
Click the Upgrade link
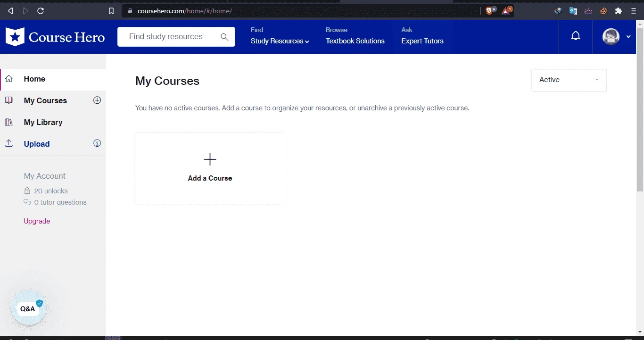[37, 221]
